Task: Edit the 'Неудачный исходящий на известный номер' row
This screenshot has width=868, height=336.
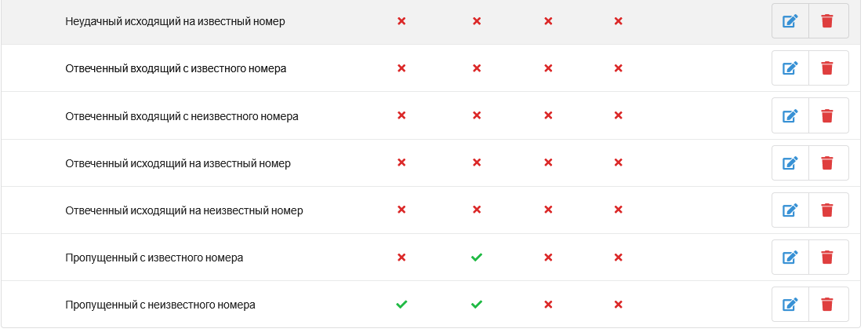Action: [x=790, y=21]
